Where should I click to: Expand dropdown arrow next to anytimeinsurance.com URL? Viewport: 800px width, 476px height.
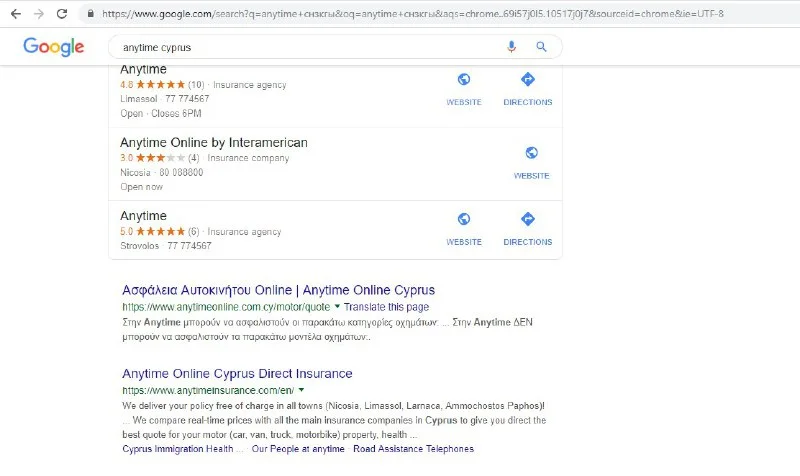pyautogui.click(x=301, y=389)
